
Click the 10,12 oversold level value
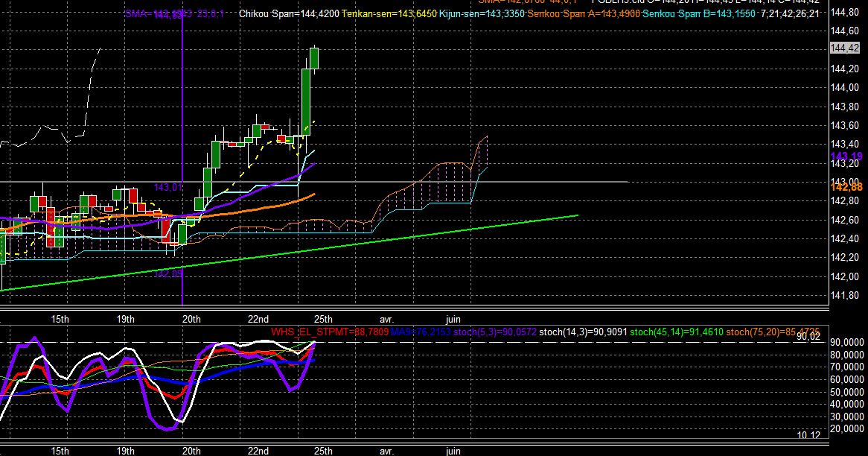coord(808,435)
